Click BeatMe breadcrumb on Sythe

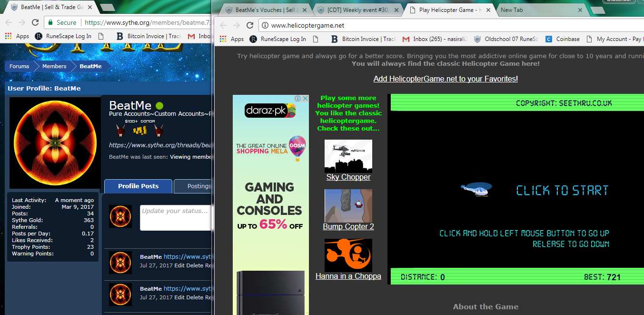pyautogui.click(x=90, y=66)
